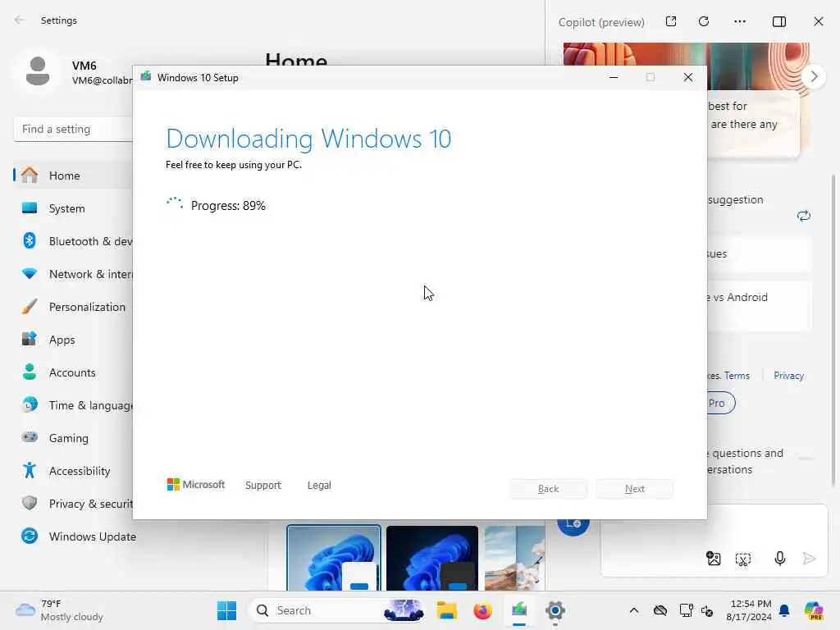The width and height of the screenshot is (840, 630).
Task: Open clock and date 12:54 PM
Action: (x=749, y=610)
